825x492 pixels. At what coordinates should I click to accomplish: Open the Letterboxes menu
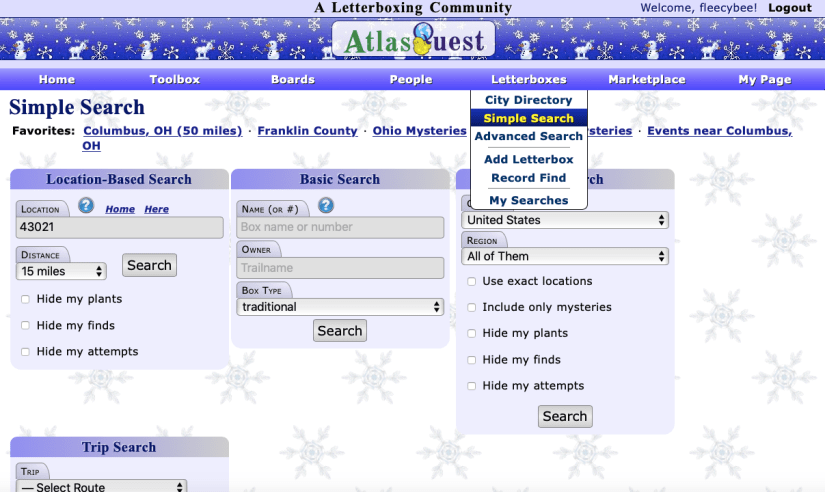[529, 79]
